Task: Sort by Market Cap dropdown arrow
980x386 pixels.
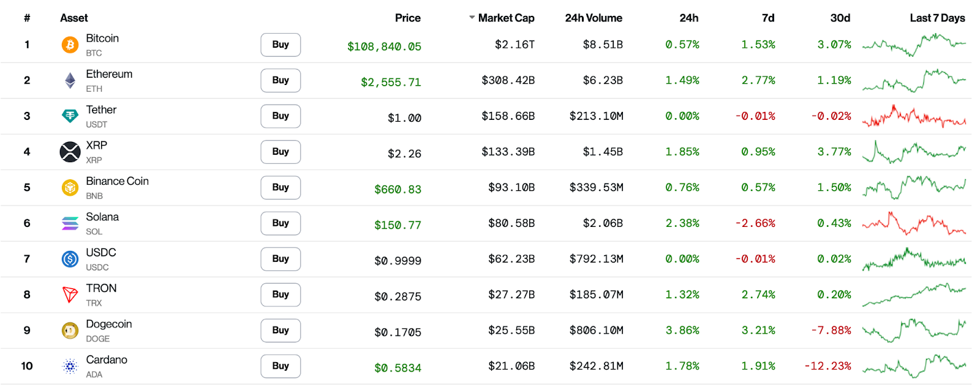Action: click(x=472, y=18)
